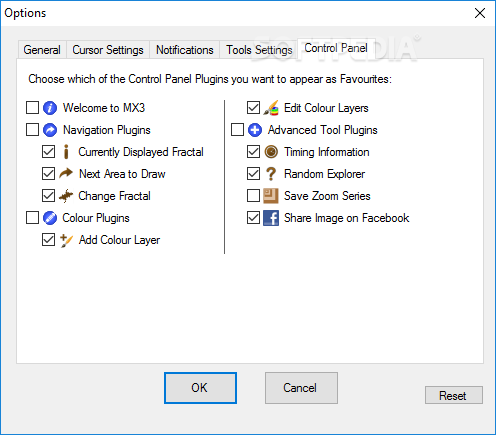Select the Notifications tab

click(185, 50)
